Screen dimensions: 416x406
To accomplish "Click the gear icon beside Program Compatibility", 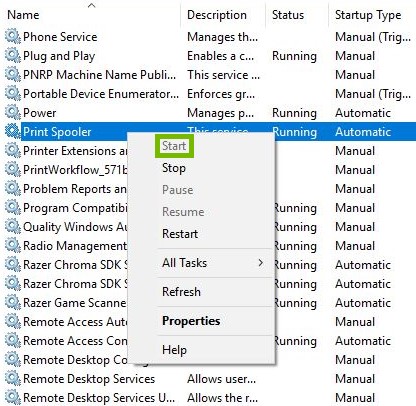I will pos(13,207).
